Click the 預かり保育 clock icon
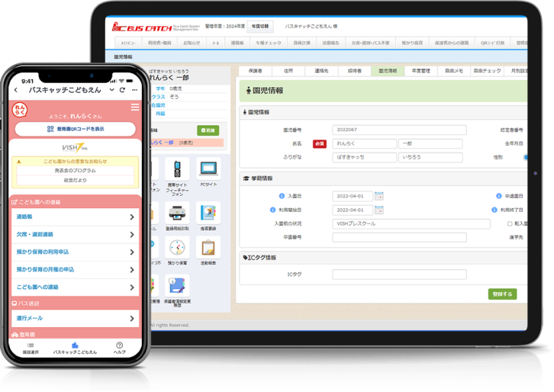554x392 pixels. tap(177, 249)
